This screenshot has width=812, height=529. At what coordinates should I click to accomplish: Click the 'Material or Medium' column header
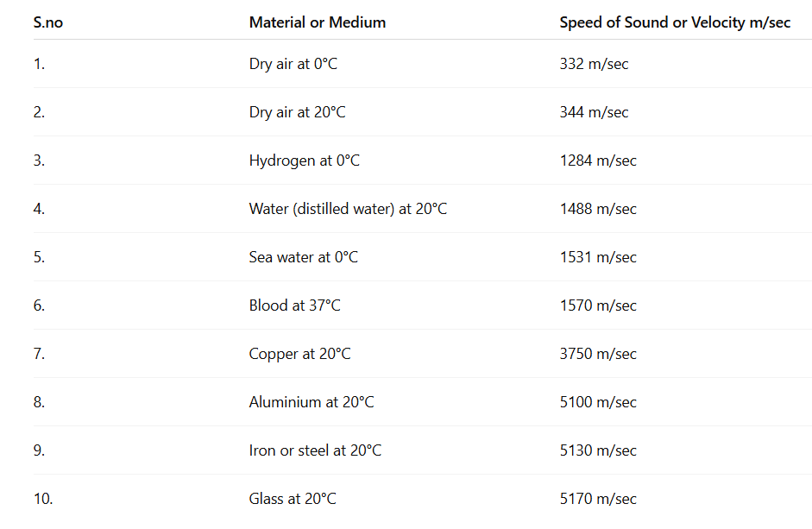point(318,22)
